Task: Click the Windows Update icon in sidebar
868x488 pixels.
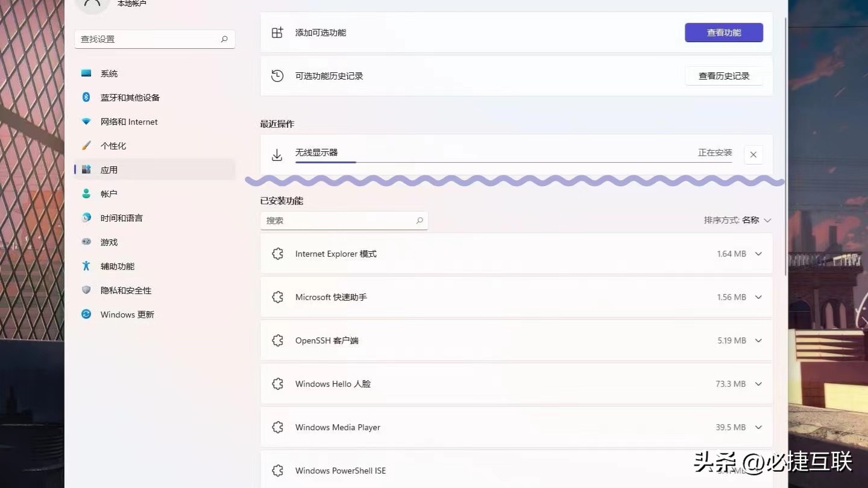Action: (86, 314)
